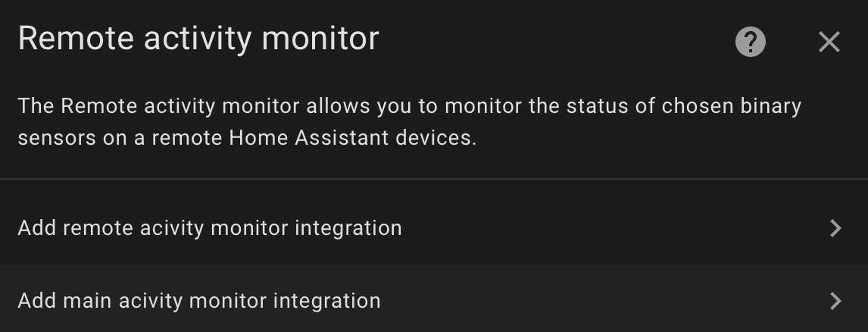
Task: Select Add main acivity monitor integration
Action: pyautogui.click(x=434, y=300)
